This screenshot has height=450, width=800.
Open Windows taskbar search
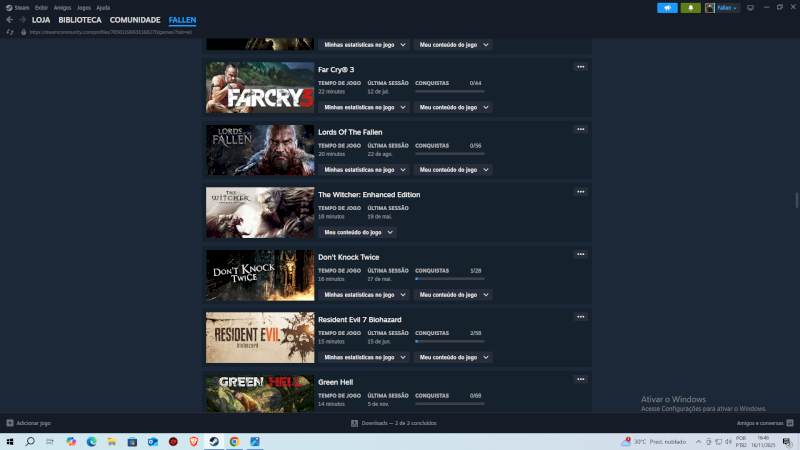pos(30,442)
